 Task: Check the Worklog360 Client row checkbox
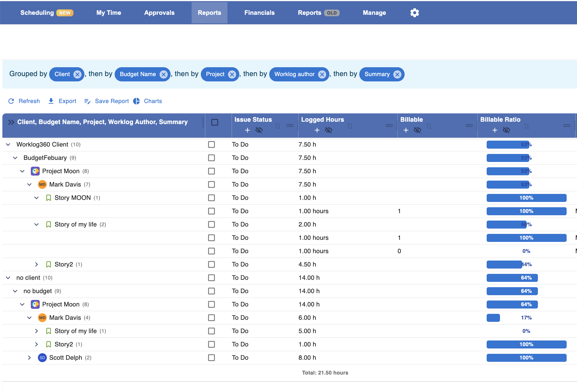(211, 144)
